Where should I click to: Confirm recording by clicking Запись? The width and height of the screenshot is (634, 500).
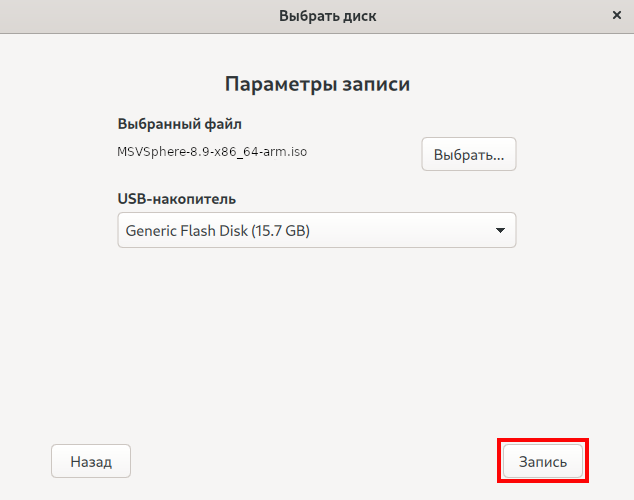(x=543, y=461)
